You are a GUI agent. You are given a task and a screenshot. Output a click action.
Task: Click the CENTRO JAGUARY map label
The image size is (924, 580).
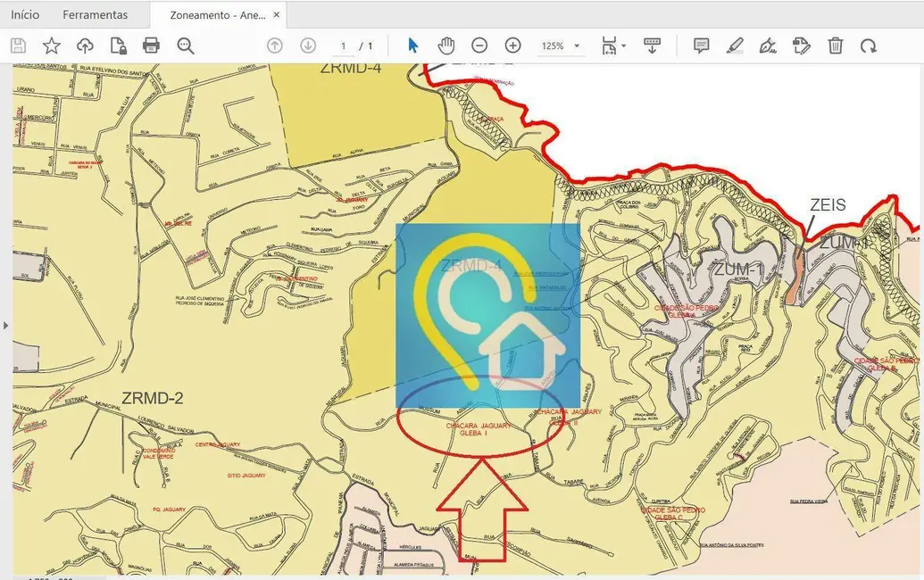[x=218, y=444]
